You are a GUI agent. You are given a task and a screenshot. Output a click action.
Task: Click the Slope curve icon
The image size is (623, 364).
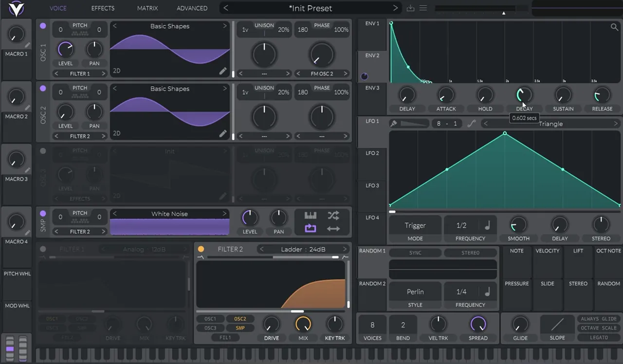[557, 324]
